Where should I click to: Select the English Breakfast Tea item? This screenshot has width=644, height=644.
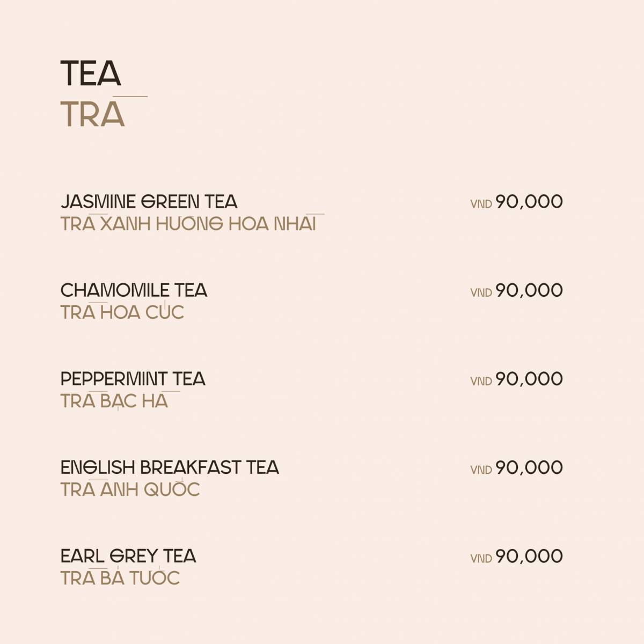[x=170, y=467]
